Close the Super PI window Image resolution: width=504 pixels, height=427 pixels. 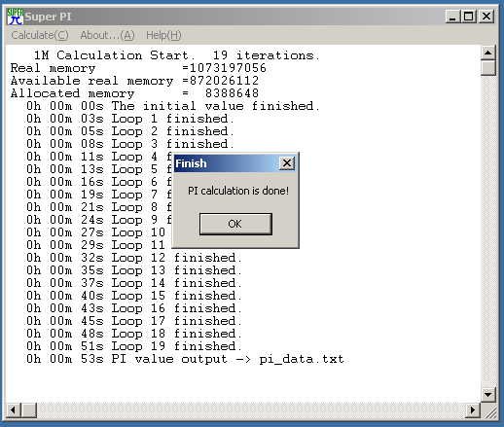point(486,17)
